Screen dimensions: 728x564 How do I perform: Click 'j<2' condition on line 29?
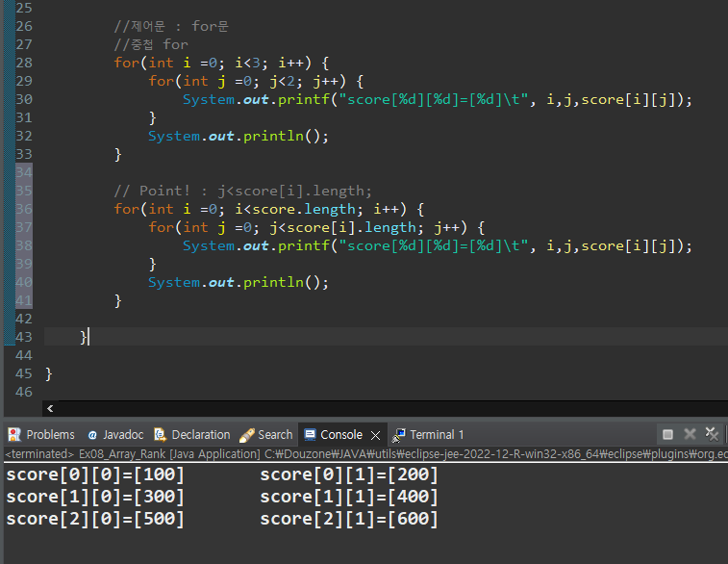[283, 81]
